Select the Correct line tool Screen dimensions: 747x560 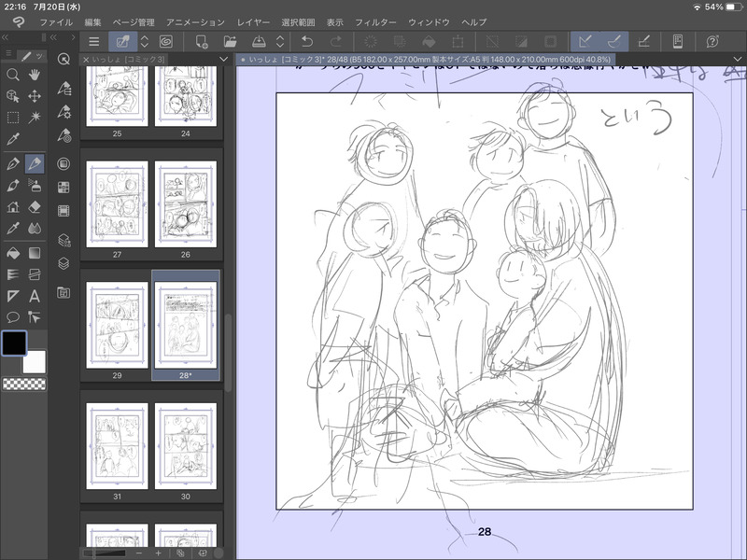coord(35,317)
